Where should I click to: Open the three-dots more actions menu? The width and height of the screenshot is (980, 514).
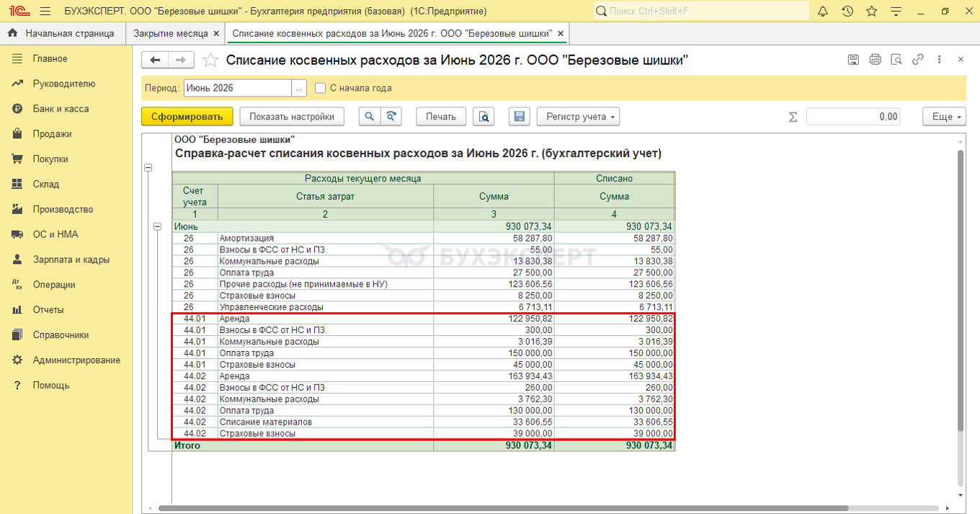click(x=940, y=60)
